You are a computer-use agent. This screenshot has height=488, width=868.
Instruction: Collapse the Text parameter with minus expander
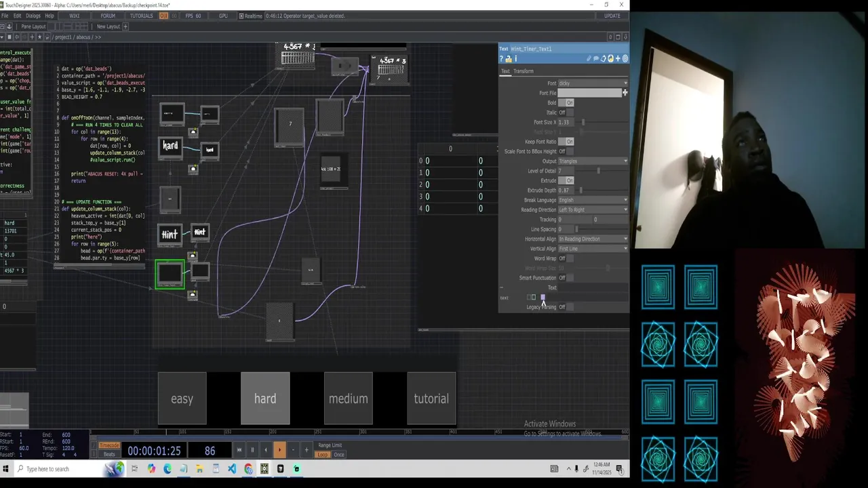coord(502,288)
